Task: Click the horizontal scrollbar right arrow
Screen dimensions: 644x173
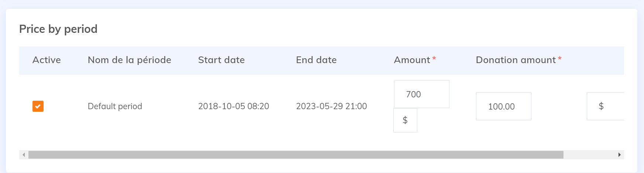Action: coord(619,155)
